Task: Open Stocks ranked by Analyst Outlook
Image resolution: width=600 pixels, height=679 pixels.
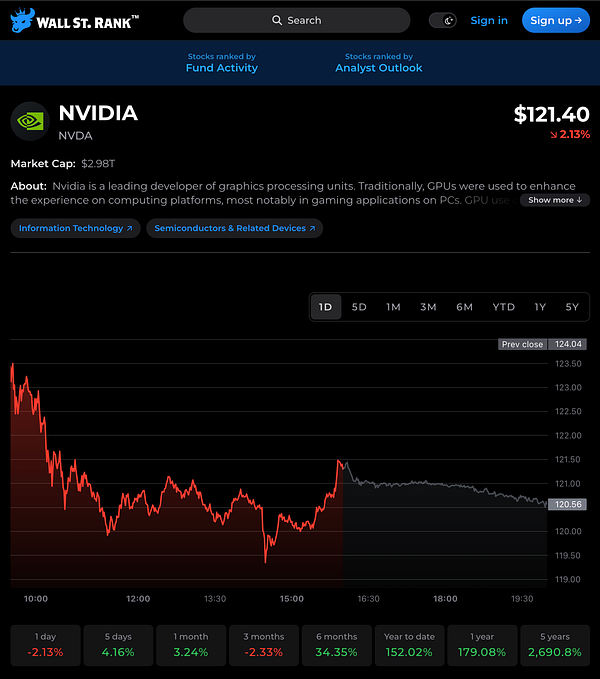Action: click(x=378, y=63)
